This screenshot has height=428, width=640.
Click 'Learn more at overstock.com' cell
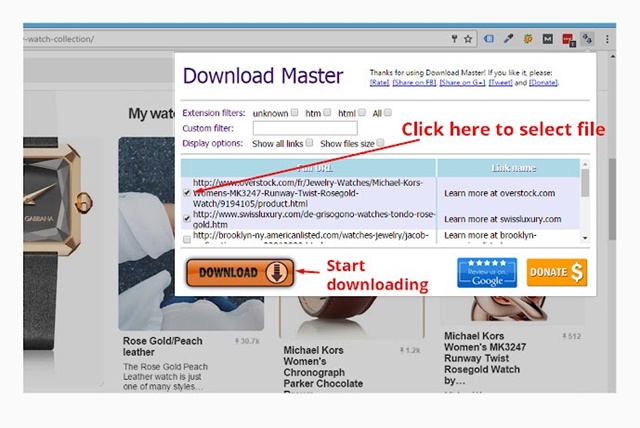coord(499,193)
